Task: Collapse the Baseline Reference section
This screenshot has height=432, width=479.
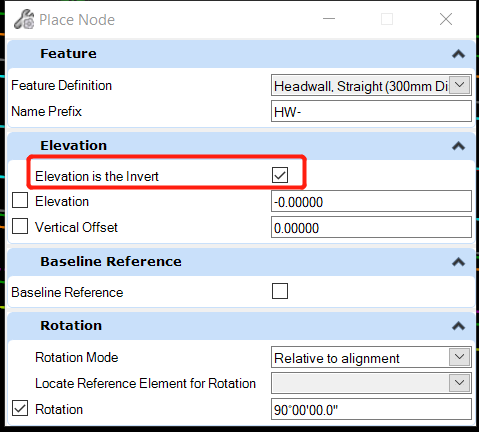Action: point(459,262)
